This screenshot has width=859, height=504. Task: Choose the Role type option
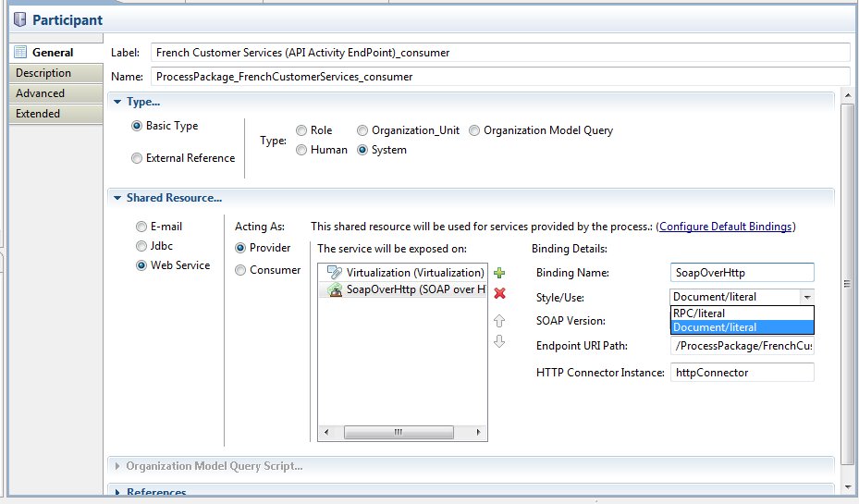301,130
